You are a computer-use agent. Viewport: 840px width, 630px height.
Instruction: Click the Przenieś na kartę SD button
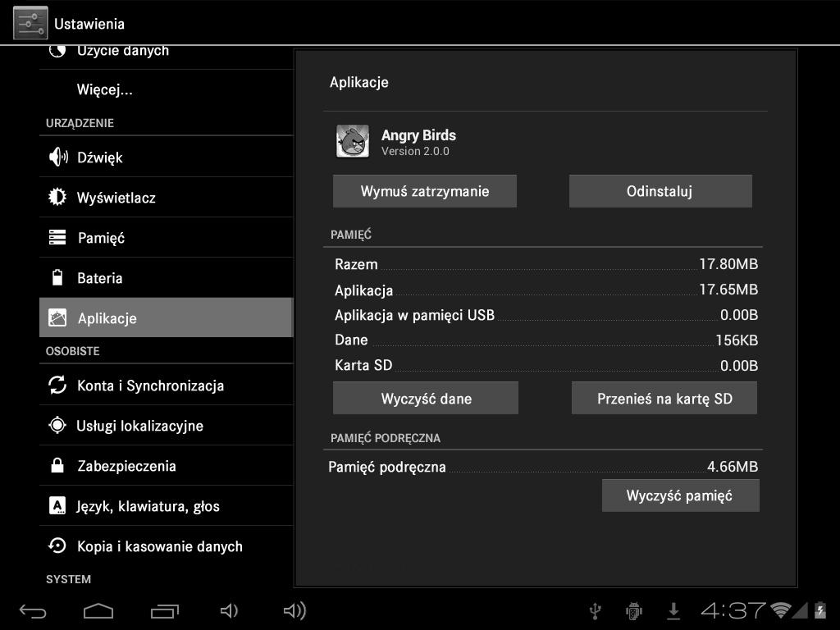[664, 398]
